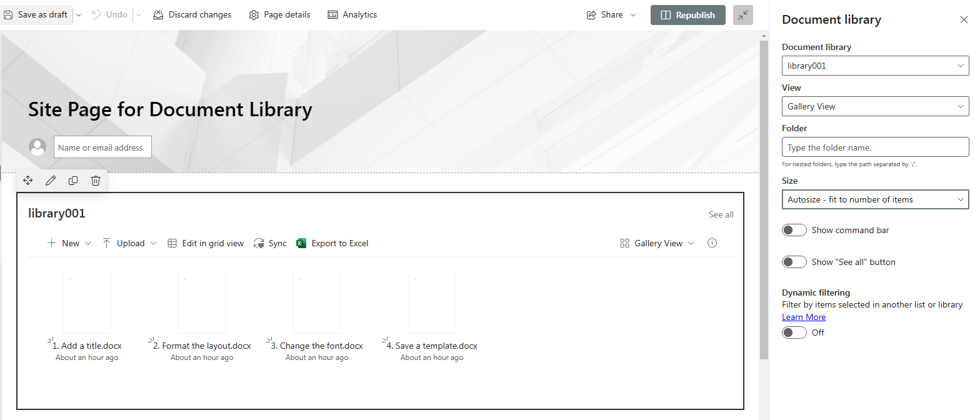Image resolution: width=980 pixels, height=420 pixels.
Task: Toggle Show command bar switch
Action: pyautogui.click(x=794, y=230)
